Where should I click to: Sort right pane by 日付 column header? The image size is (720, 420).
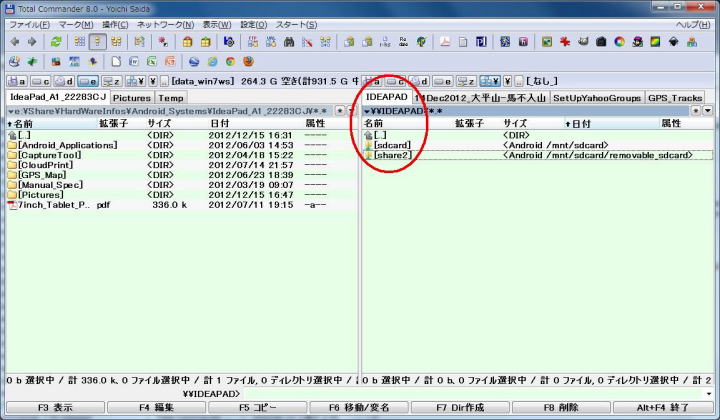point(611,123)
